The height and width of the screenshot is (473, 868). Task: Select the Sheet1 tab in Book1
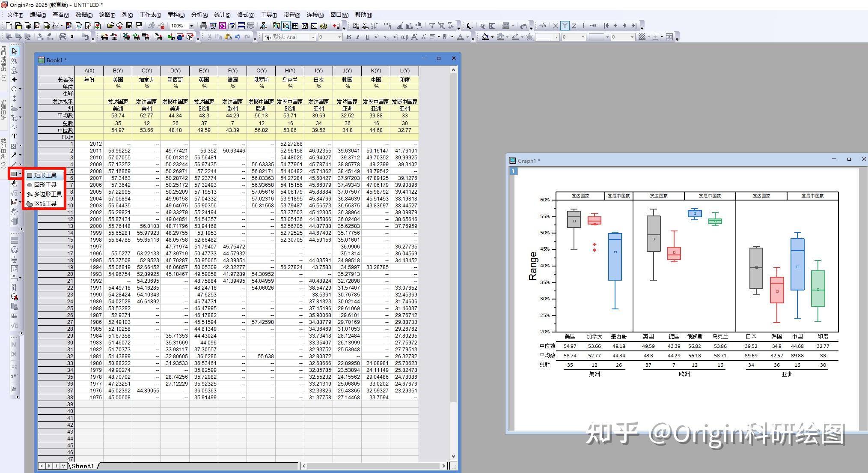pyautogui.click(x=83, y=466)
